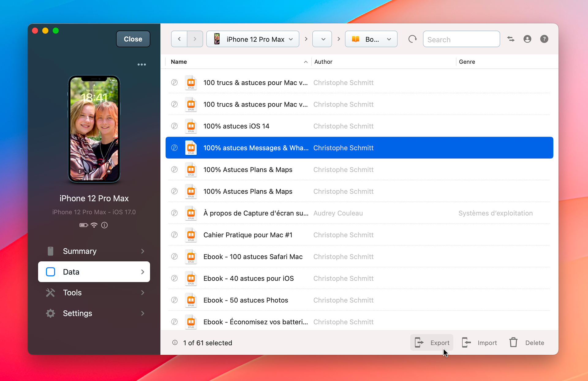
Task: Open the iPhone 12 Pro Max device dropdown
Action: tap(253, 39)
